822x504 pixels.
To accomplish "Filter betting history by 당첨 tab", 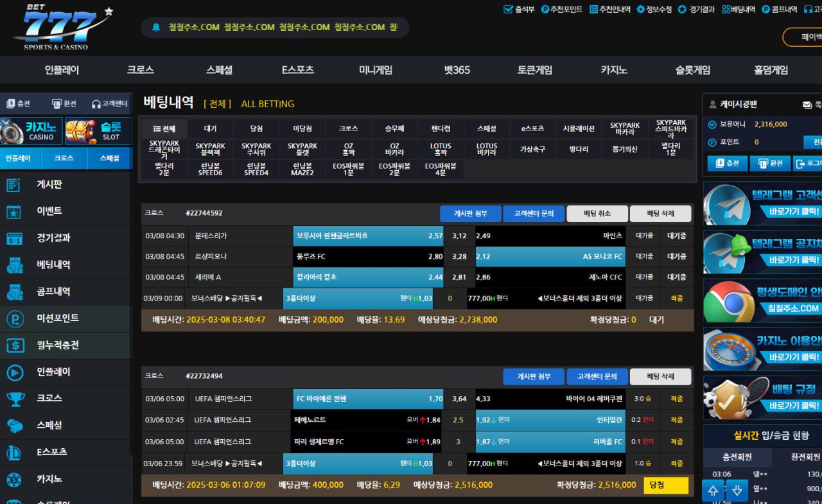I will click(x=256, y=128).
